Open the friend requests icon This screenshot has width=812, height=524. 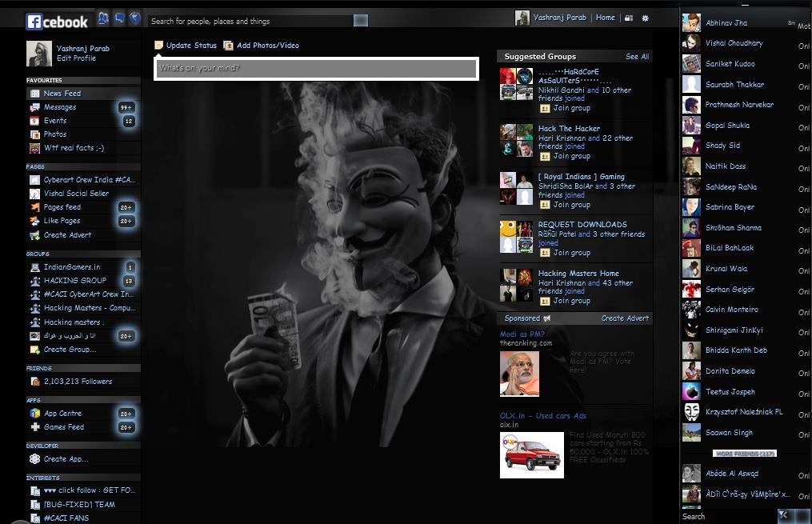pos(103,18)
